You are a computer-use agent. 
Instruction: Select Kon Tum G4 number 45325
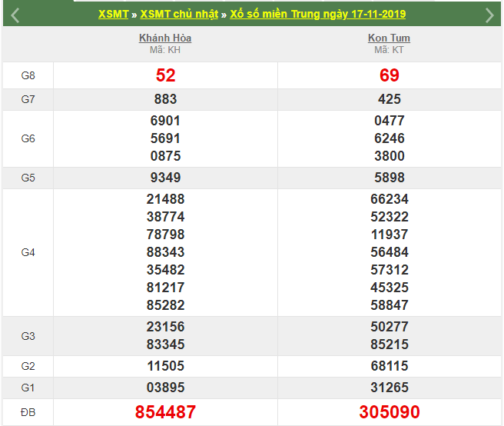tap(390, 288)
